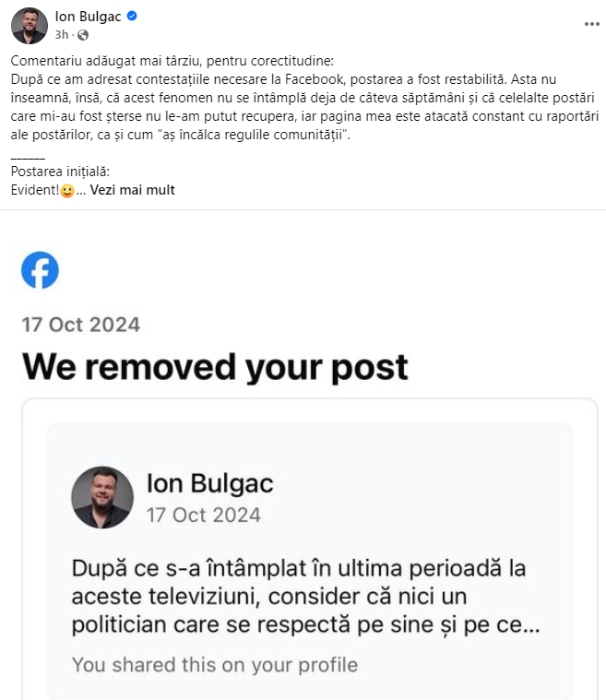This screenshot has height=700, width=606.
Task: Click the "We removed your post" heading
Action: point(215,366)
